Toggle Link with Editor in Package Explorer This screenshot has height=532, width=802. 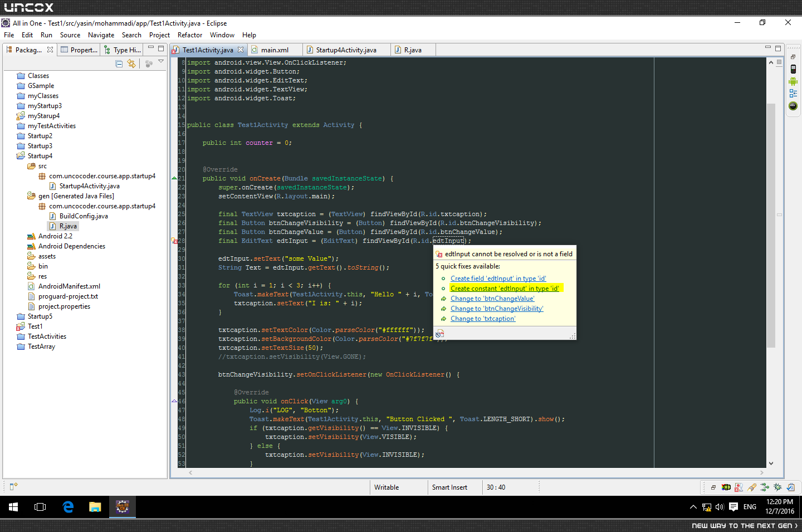[x=131, y=64]
